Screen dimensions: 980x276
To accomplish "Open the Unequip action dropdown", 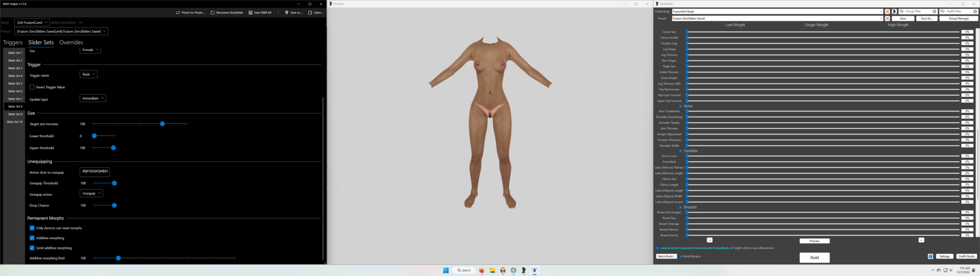I will (x=91, y=193).
